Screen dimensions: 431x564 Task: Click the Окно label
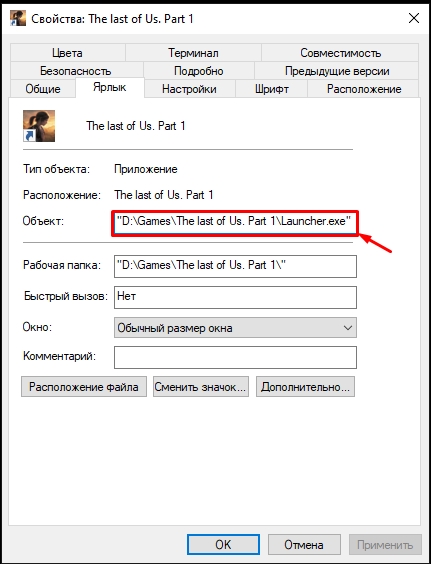coord(37,327)
